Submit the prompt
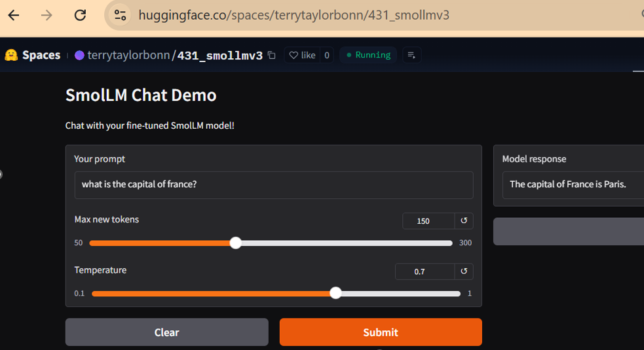This screenshot has height=350, width=644. coord(381,332)
